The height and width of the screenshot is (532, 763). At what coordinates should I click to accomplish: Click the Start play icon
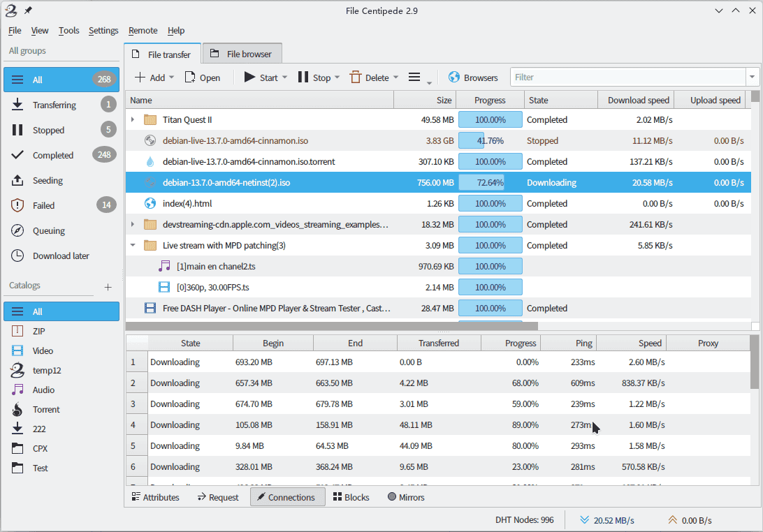[249, 77]
